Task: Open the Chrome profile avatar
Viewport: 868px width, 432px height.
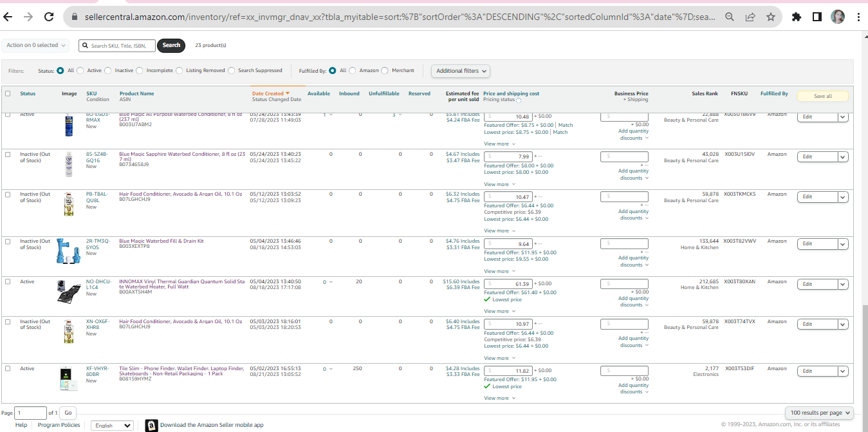Action: click(838, 17)
